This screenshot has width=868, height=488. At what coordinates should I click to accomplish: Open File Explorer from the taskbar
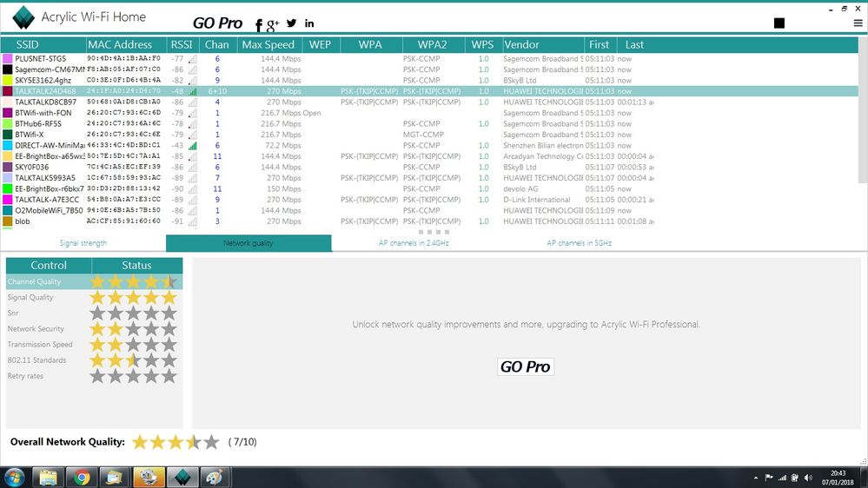tap(48, 477)
